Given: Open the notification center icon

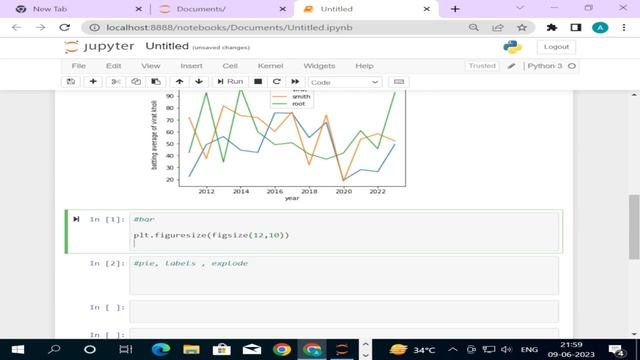Looking at the screenshot, I should 616,350.
